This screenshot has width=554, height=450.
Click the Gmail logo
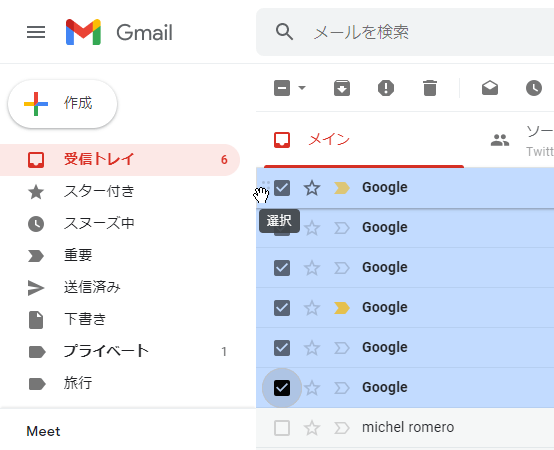click(x=119, y=32)
